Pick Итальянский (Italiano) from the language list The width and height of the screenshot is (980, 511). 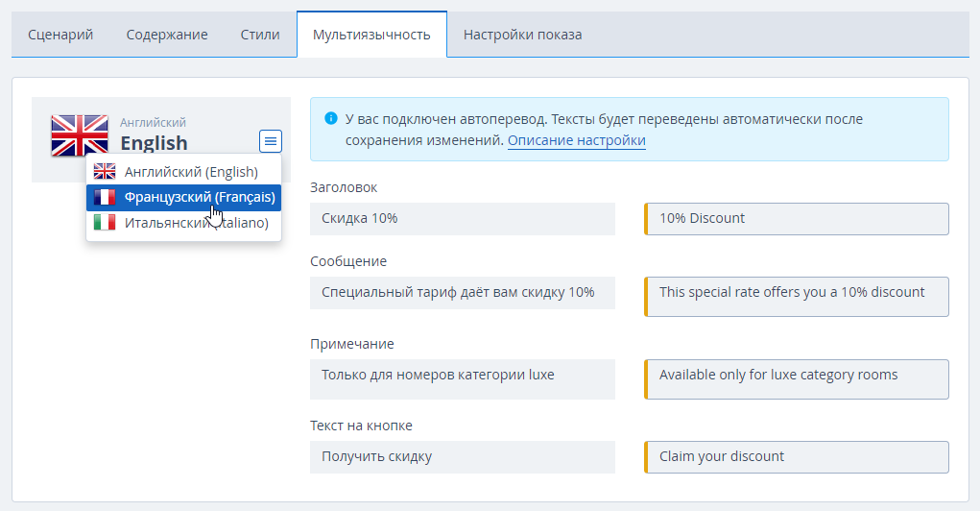[183, 223]
